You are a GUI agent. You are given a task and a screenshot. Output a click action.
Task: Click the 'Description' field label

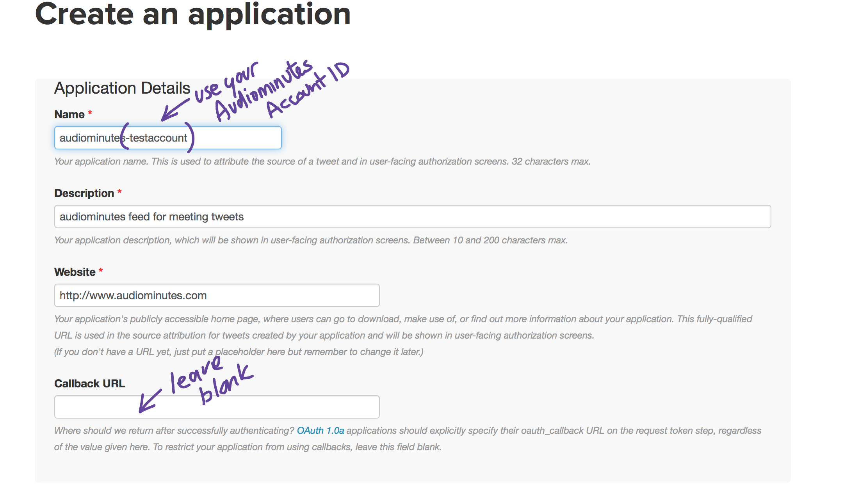point(84,193)
